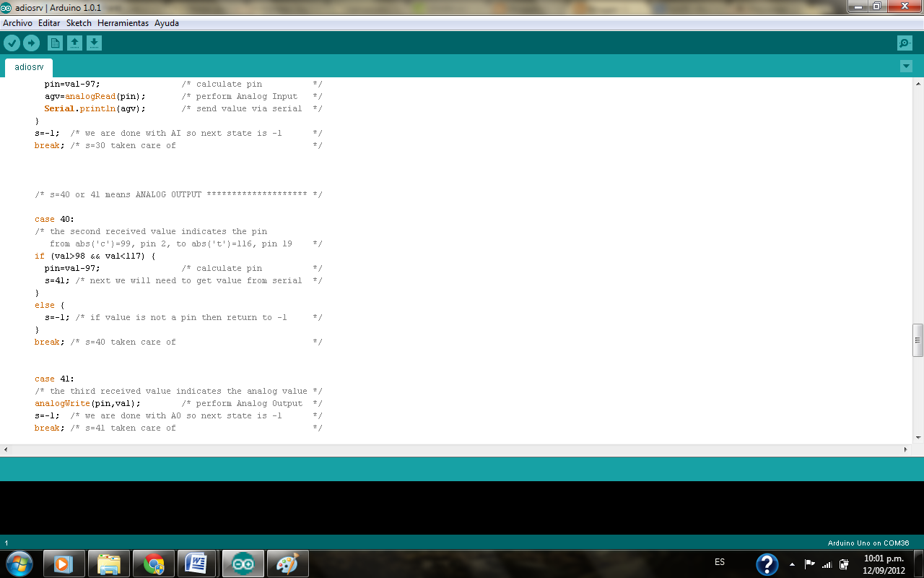This screenshot has width=924, height=578.
Task: Click the vertical scrollbar thumb
Action: 918,340
